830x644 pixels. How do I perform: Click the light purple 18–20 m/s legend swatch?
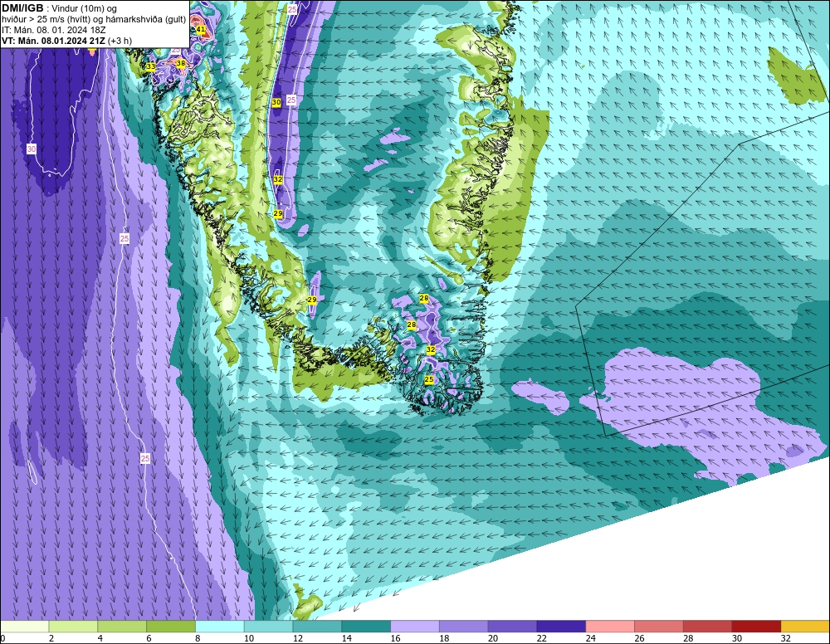click(464, 627)
